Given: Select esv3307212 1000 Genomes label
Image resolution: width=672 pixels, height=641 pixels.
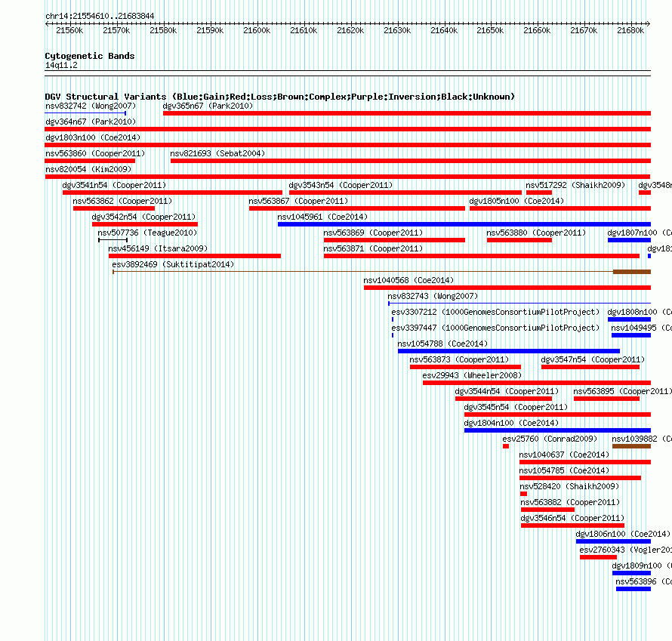Looking at the screenshot, I should point(495,312).
